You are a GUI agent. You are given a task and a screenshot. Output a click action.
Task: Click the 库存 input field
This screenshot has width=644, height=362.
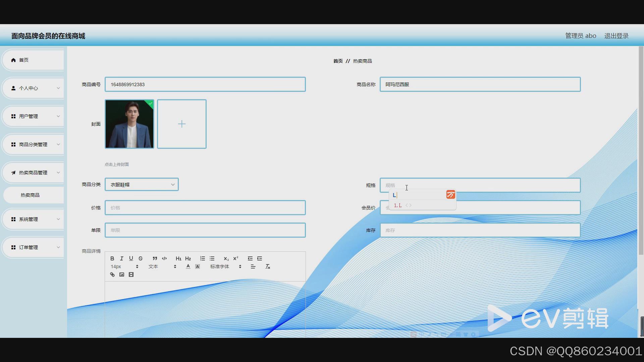point(480,230)
